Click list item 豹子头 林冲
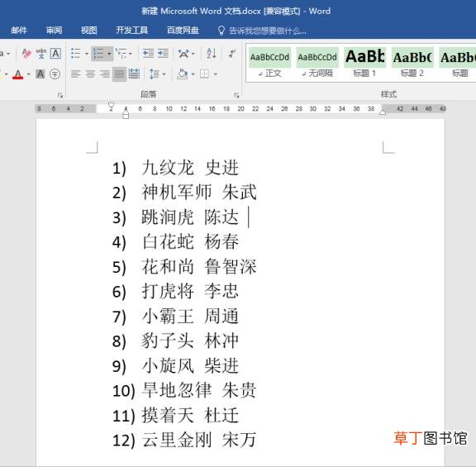 tap(190, 341)
